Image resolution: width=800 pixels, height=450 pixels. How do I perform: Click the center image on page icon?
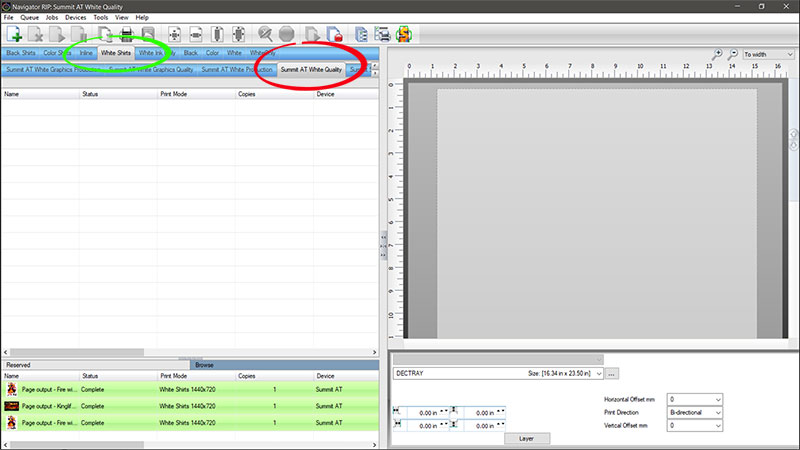tap(174, 34)
